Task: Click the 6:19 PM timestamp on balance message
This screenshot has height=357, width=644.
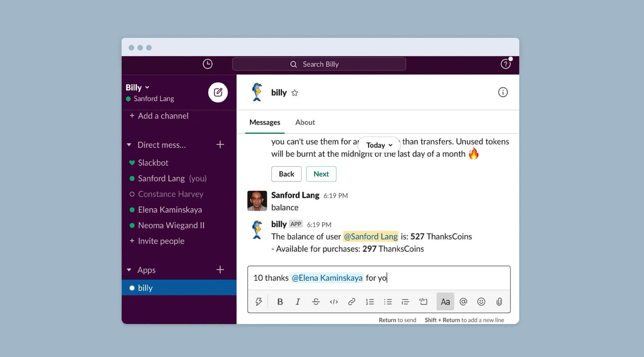Action: [335, 196]
